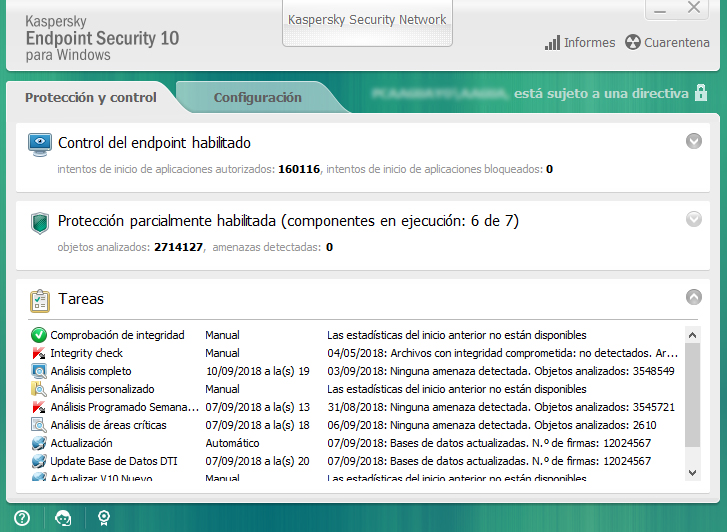
Task: Click 'está sujeto a una directiva' text
Action: tap(601, 93)
